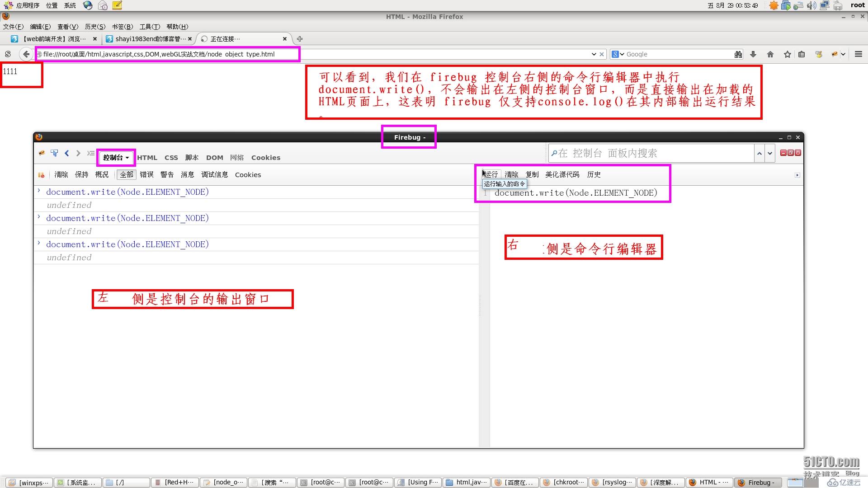Switch to the 脚本 script panel
Screen dimensions: 868x488
pos(192,158)
